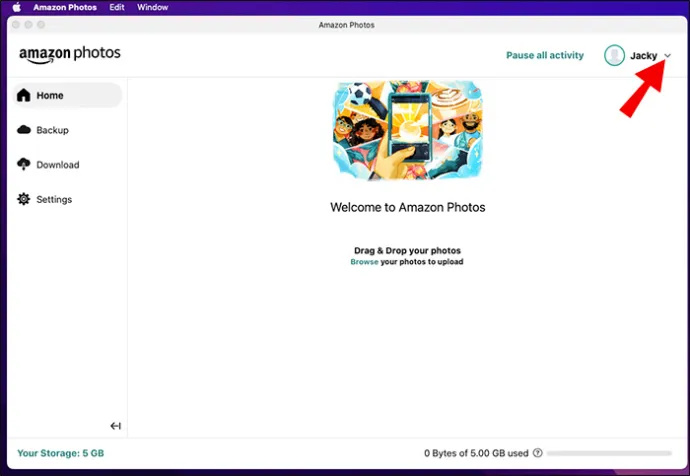
Task: Click the amazon photos logo
Action: click(70, 55)
